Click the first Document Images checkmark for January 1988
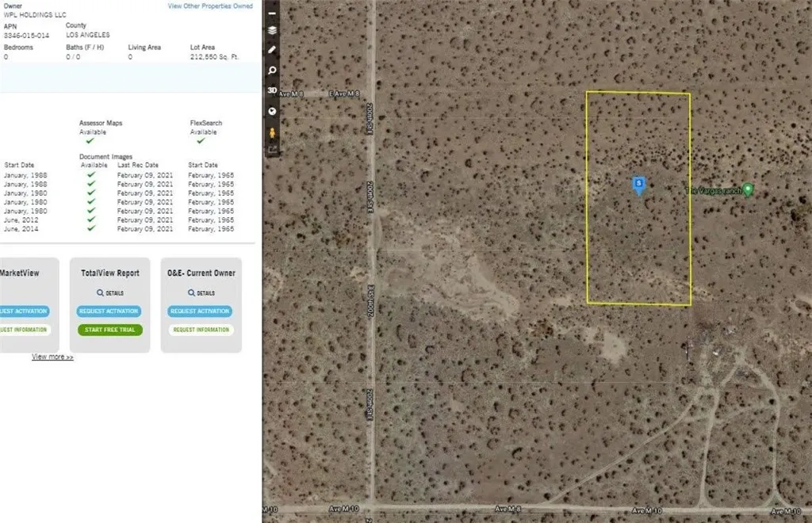The height and width of the screenshot is (523, 812). (91, 174)
